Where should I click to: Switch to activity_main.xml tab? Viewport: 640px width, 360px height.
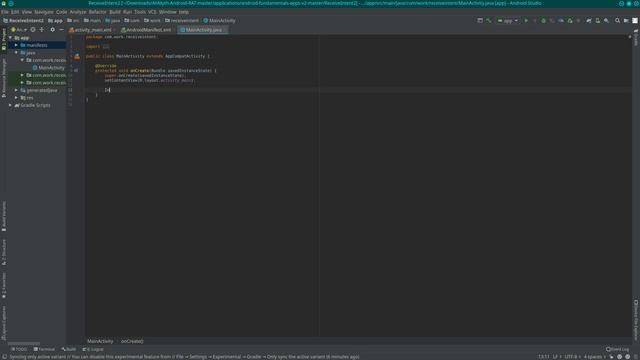point(93,30)
